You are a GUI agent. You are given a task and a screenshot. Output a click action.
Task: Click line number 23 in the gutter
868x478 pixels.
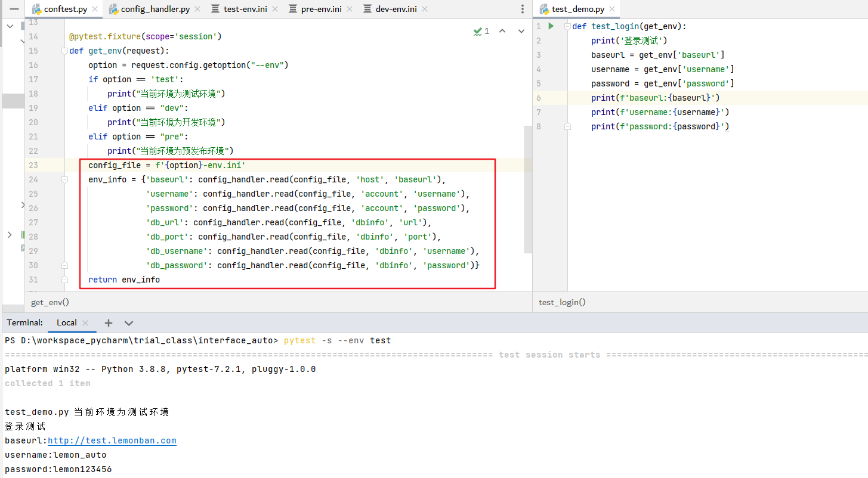pyautogui.click(x=33, y=165)
